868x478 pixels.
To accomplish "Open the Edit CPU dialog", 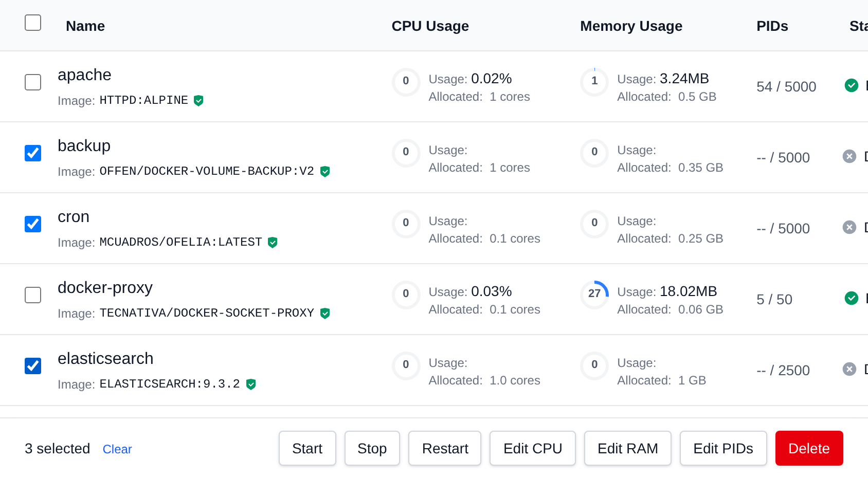I will point(533,448).
